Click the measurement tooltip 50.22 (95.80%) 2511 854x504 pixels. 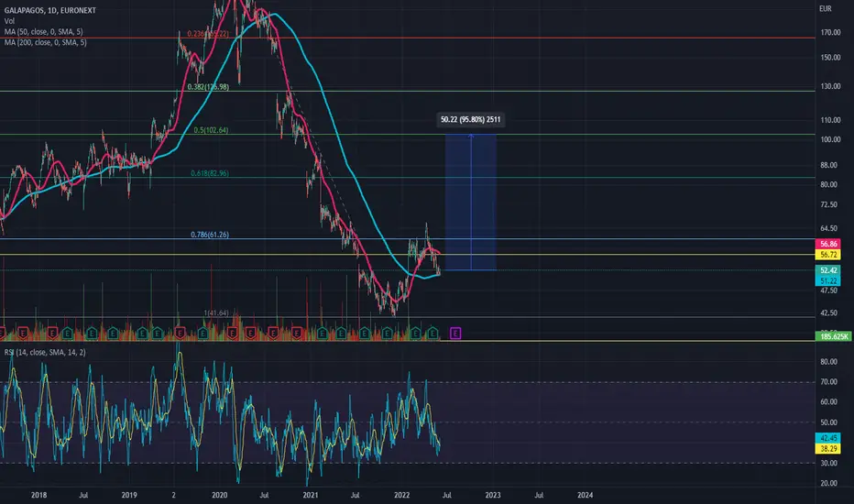point(471,119)
